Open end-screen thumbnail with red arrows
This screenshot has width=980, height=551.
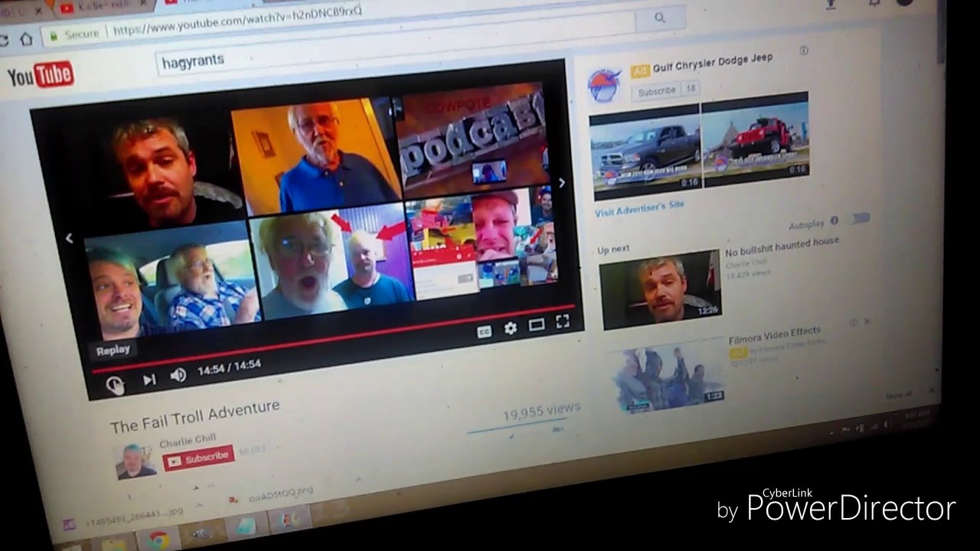pos(332,260)
